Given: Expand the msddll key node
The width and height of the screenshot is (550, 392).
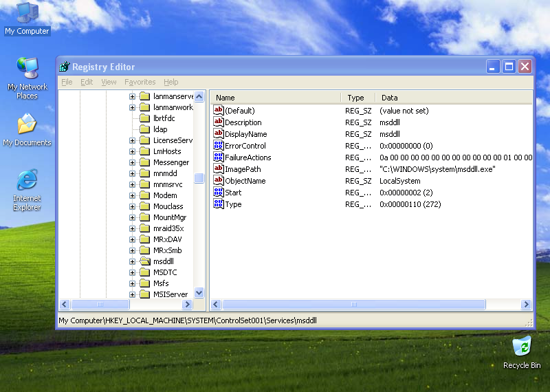Looking at the screenshot, I should click(132, 261).
